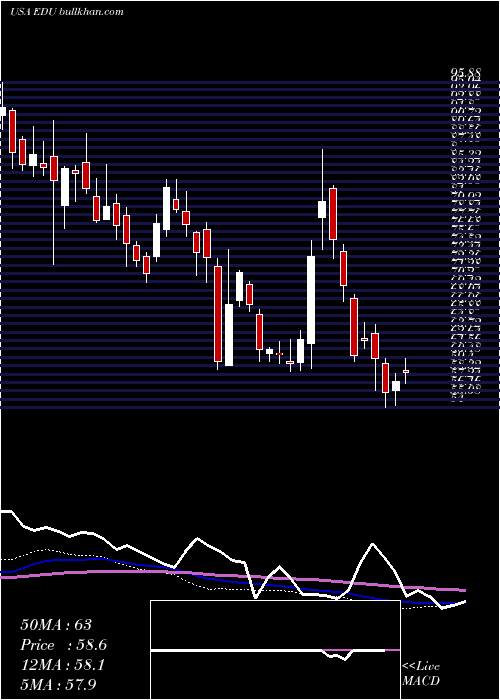
Task: Click inside the Live MACD inset panel
Action: (x=275, y=650)
